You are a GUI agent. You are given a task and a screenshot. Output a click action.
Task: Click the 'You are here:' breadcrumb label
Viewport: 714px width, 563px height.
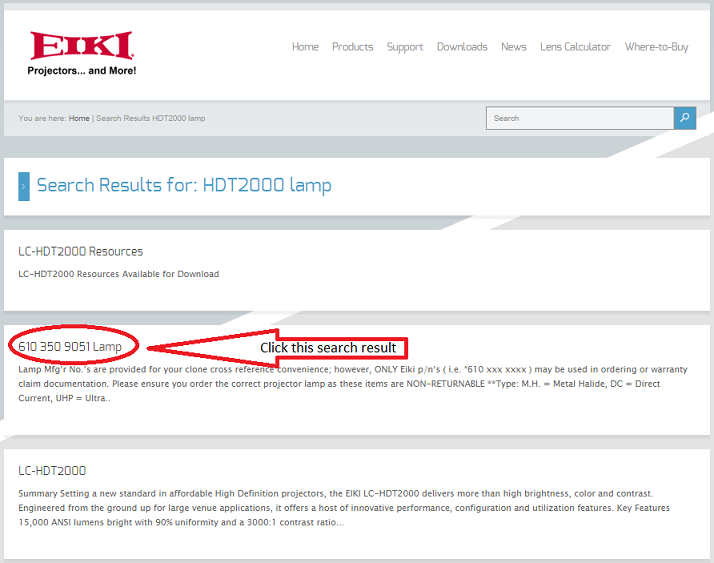42,118
